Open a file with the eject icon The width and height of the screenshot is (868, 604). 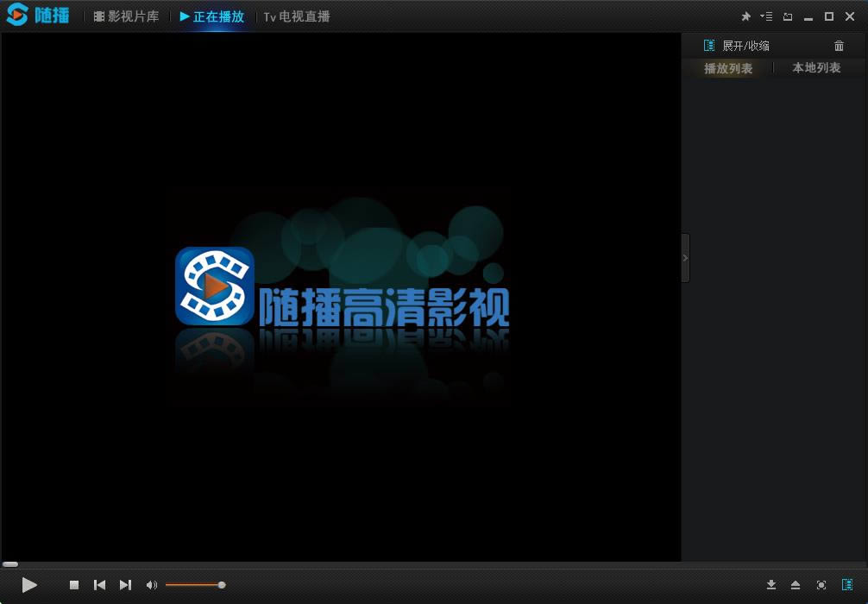click(x=796, y=585)
